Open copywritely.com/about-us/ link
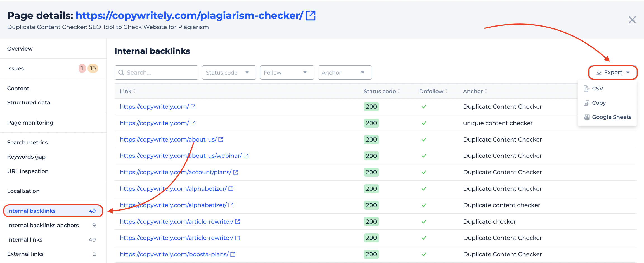Image resolution: width=644 pixels, height=263 pixels. pyautogui.click(x=168, y=139)
